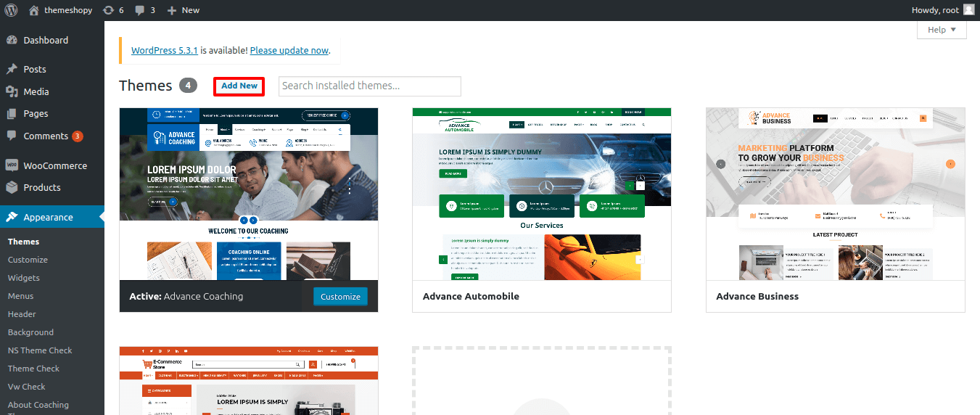Screen dimensions: 980x415
Task: Select the Advance Business theme thumbnail
Action: 835,194
